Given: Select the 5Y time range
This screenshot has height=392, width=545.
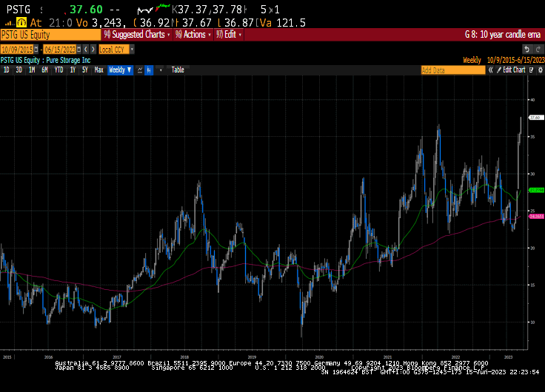Looking at the screenshot, I should (84, 70).
